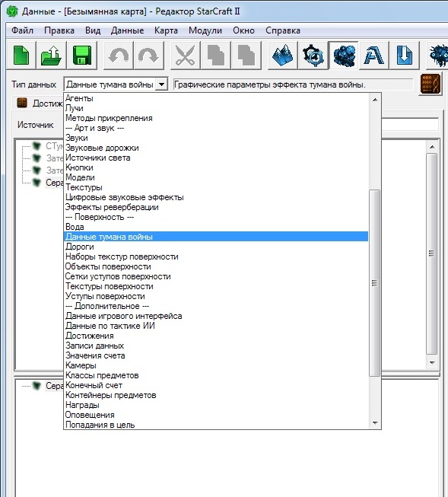Choose Данные игрового интерфейса entry

(x=216, y=316)
